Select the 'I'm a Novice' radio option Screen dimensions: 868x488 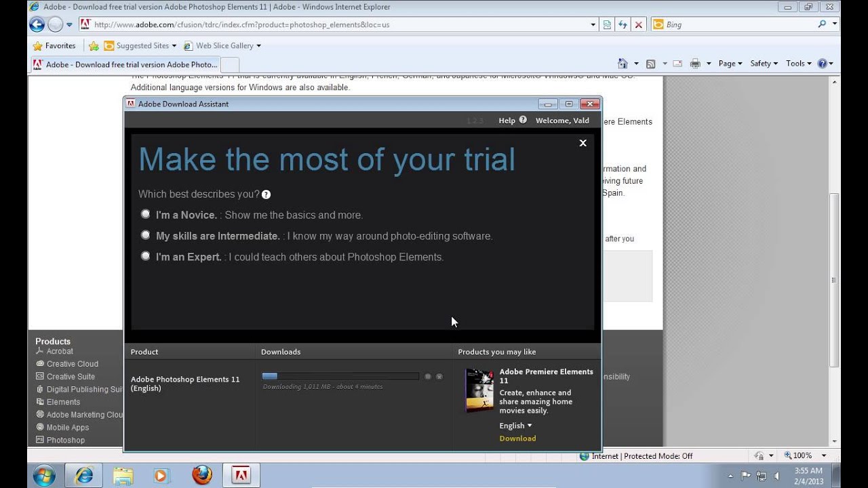click(145, 214)
